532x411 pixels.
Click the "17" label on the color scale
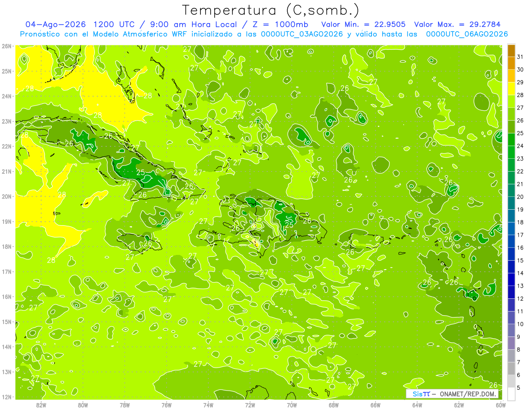click(x=520, y=235)
